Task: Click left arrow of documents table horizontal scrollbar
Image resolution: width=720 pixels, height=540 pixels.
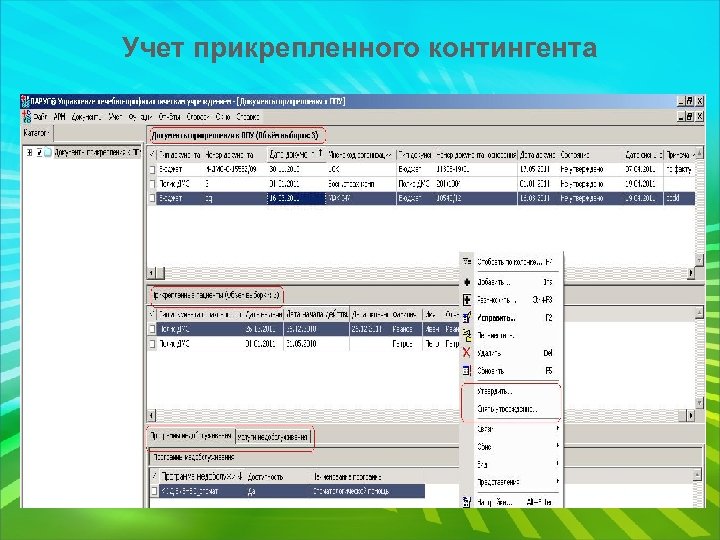Action: point(151,273)
